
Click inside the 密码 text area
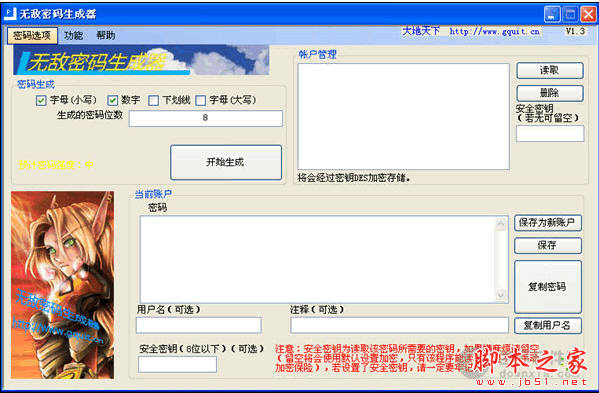tap(318, 260)
